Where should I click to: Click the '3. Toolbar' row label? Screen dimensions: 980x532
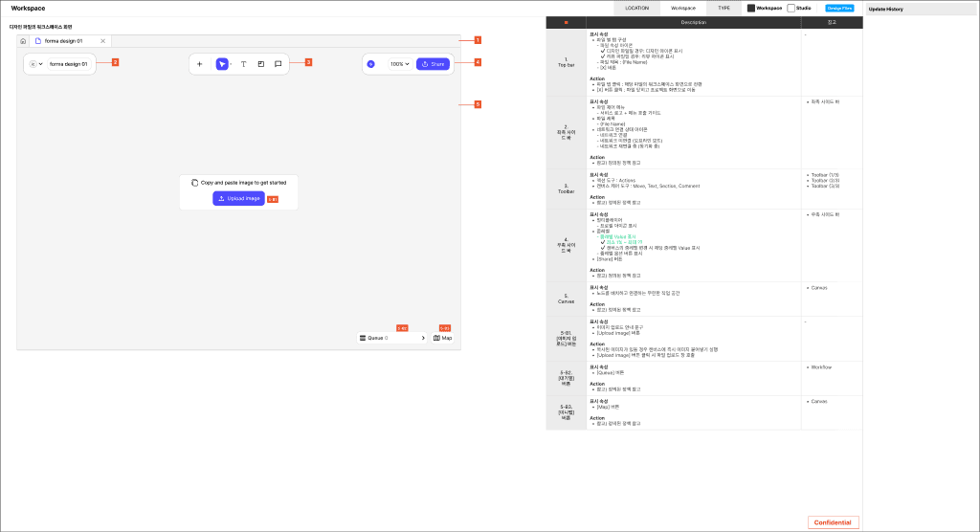pos(567,188)
